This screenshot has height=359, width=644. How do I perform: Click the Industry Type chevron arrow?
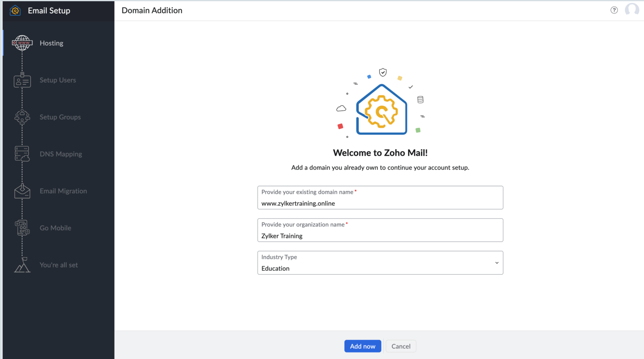click(x=497, y=263)
